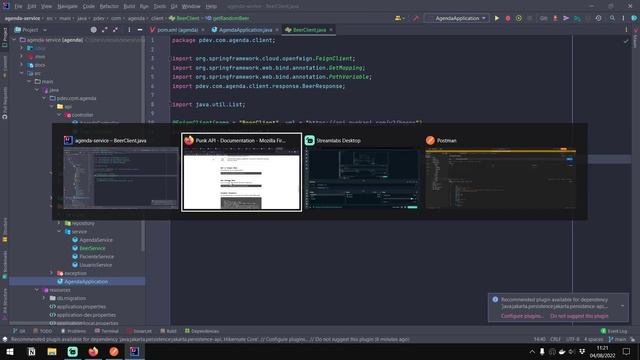Click the build hammer icon in toolbar
This screenshot has height=360, width=640.
coord(416,18)
